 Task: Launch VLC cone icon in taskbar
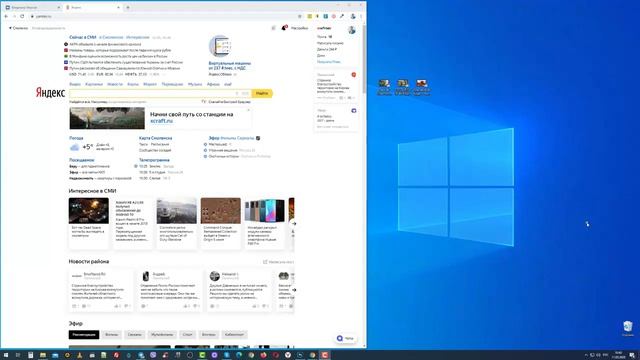pyautogui.click(x=80, y=355)
